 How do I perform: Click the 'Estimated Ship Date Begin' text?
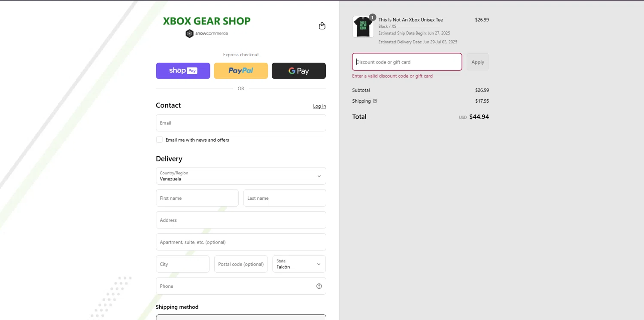pos(414,33)
